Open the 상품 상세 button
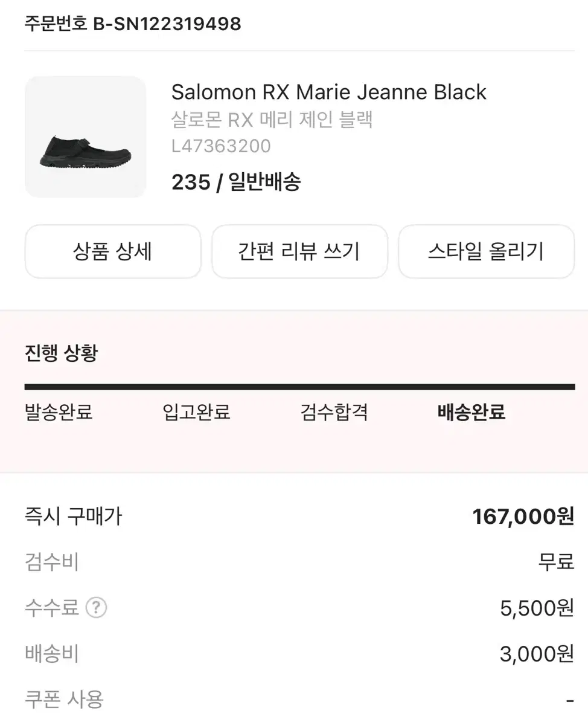Viewport: 588px width, 725px height. (113, 251)
